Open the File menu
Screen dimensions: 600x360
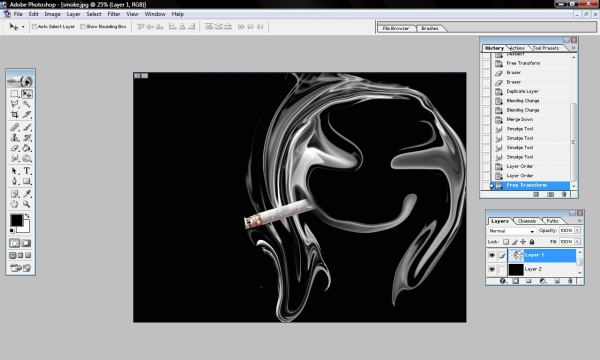tap(18, 14)
